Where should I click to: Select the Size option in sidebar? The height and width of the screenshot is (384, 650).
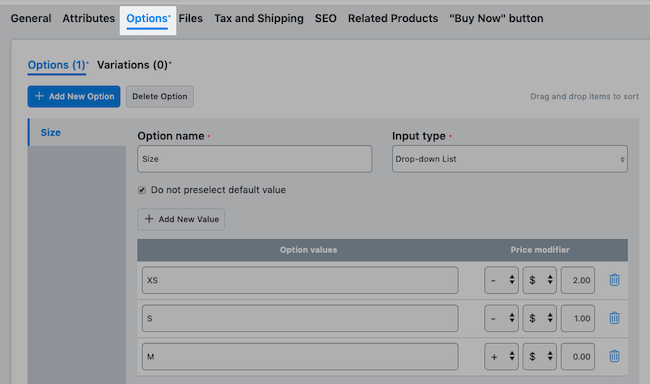[x=77, y=132]
